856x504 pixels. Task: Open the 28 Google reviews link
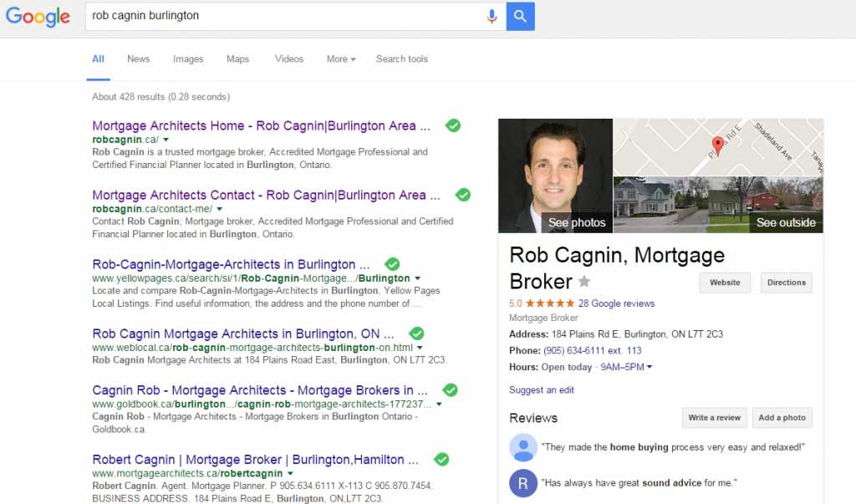(616, 303)
